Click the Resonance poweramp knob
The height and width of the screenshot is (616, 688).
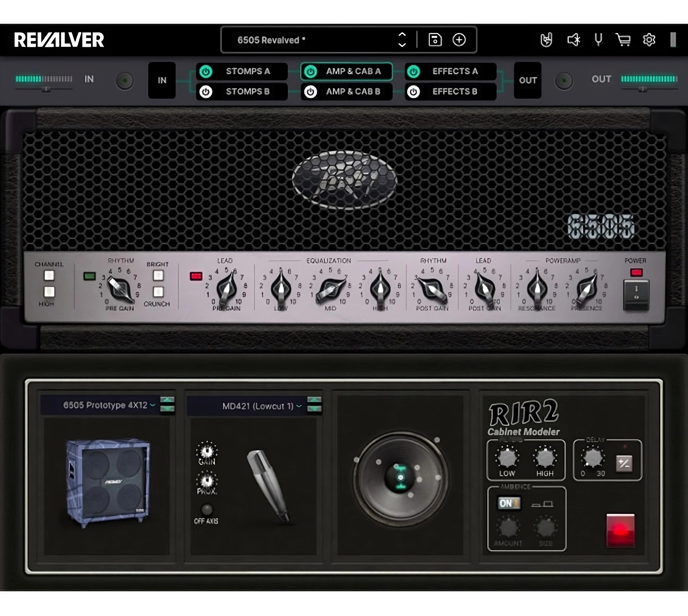pyautogui.click(x=537, y=289)
